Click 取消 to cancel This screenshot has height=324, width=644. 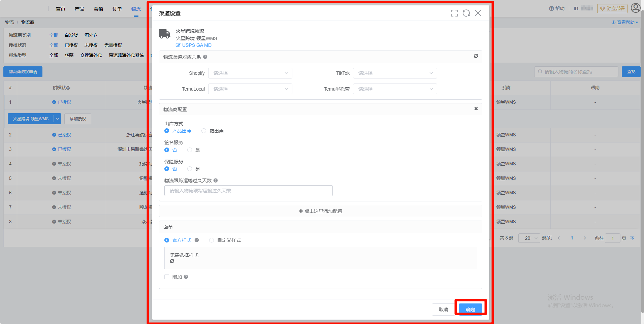(x=444, y=310)
